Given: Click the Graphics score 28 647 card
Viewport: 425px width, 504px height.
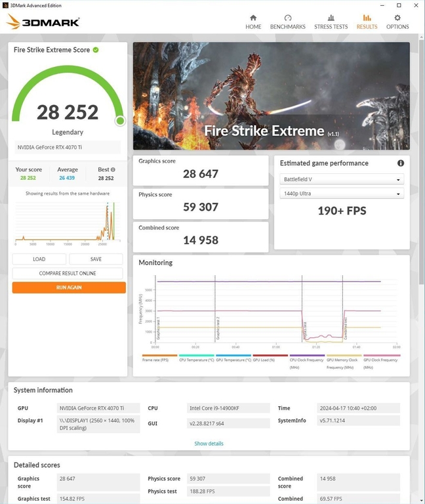Looking at the screenshot, I should 201,171.
